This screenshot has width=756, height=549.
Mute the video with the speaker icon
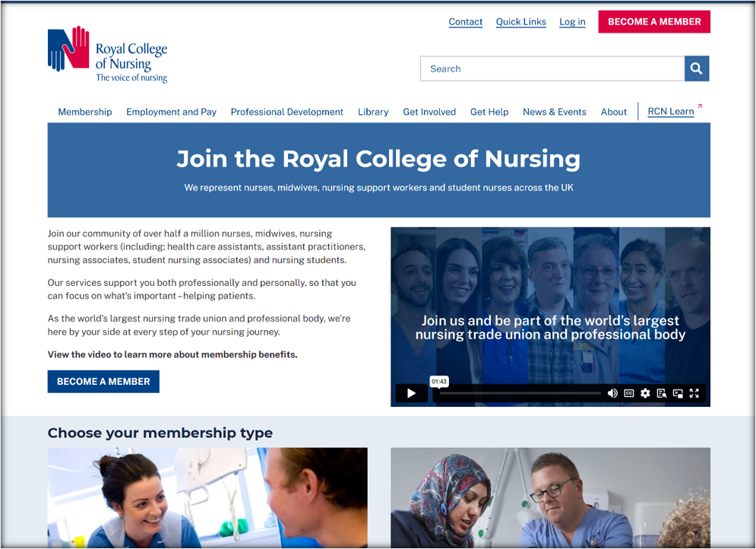coord(612,393)
